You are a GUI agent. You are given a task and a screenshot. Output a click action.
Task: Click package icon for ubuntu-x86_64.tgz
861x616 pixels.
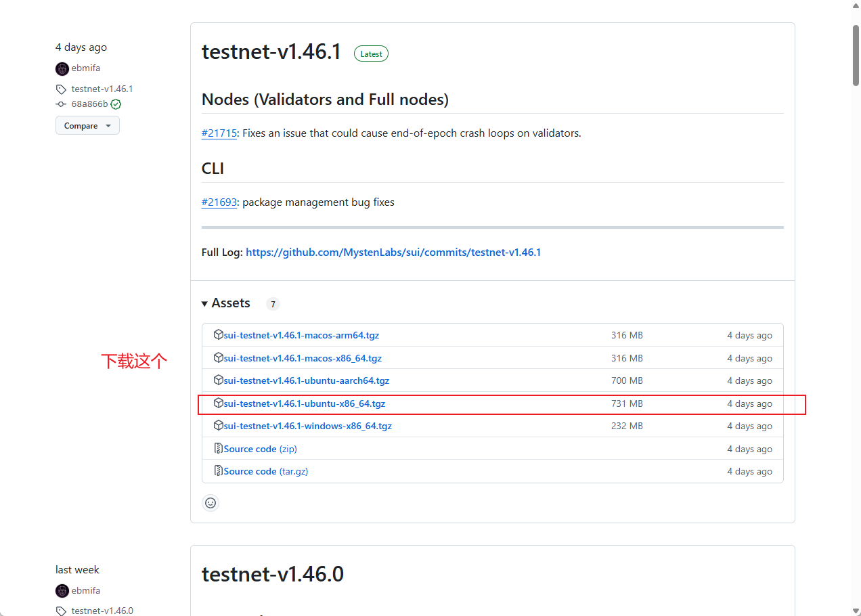[x=218, y=403]
